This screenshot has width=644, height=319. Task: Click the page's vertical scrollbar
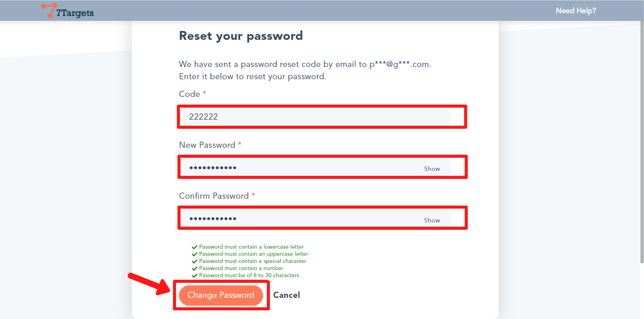tap(642, 134)
